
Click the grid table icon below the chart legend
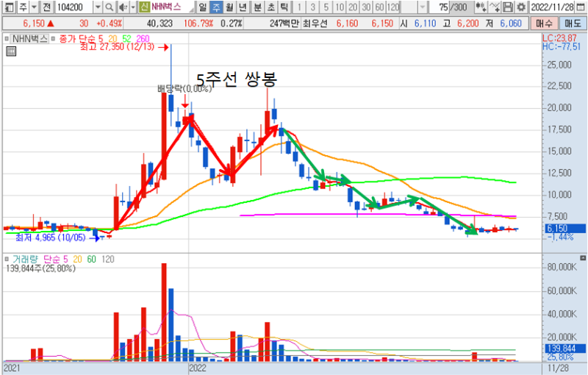click(x=11, y=51)
